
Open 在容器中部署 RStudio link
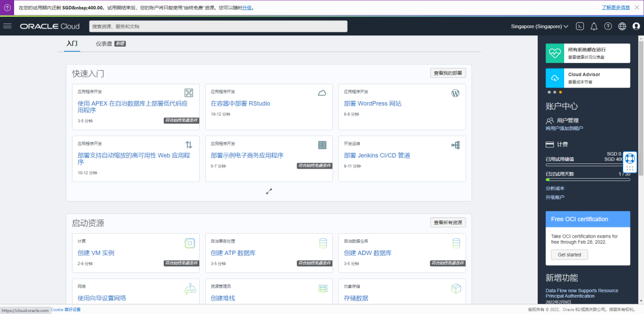click(241, 104)
